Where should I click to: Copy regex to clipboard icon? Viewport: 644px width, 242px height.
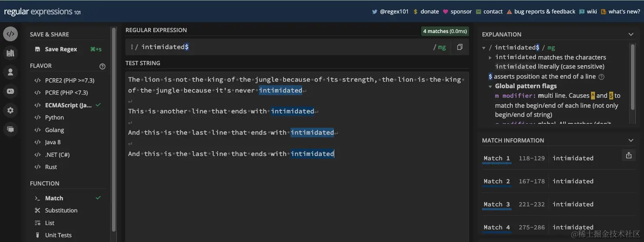[460, 47]
